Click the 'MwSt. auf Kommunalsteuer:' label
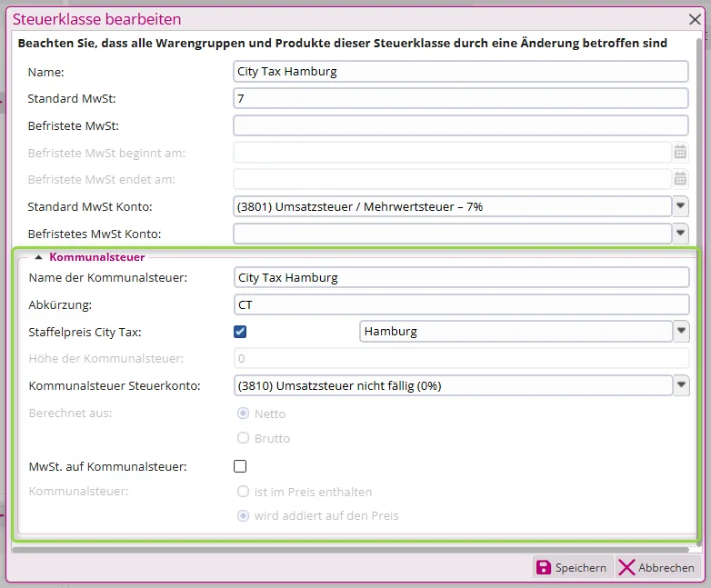This screenshot has height=588, width=711. [107, 466]
